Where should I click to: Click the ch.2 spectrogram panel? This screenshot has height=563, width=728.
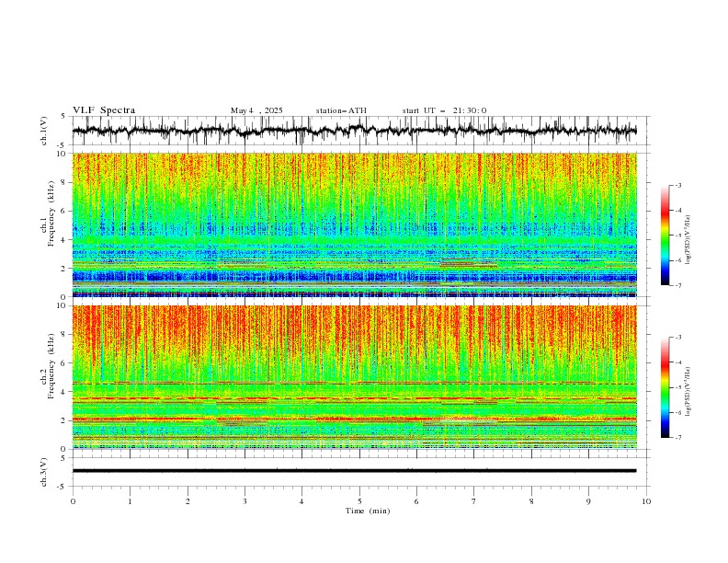354,377
